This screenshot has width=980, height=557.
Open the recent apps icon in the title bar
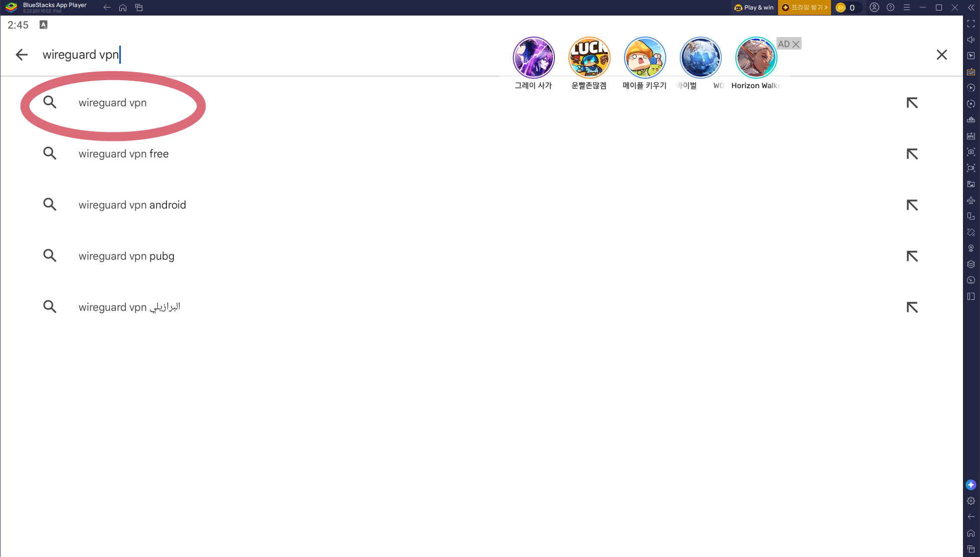click(139, 8)
